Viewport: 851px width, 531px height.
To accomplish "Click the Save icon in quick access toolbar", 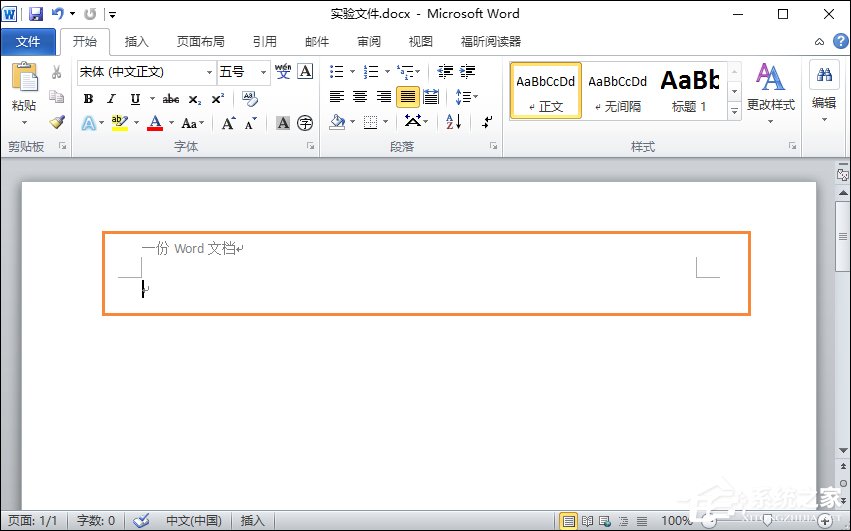I will click(36, 14).
